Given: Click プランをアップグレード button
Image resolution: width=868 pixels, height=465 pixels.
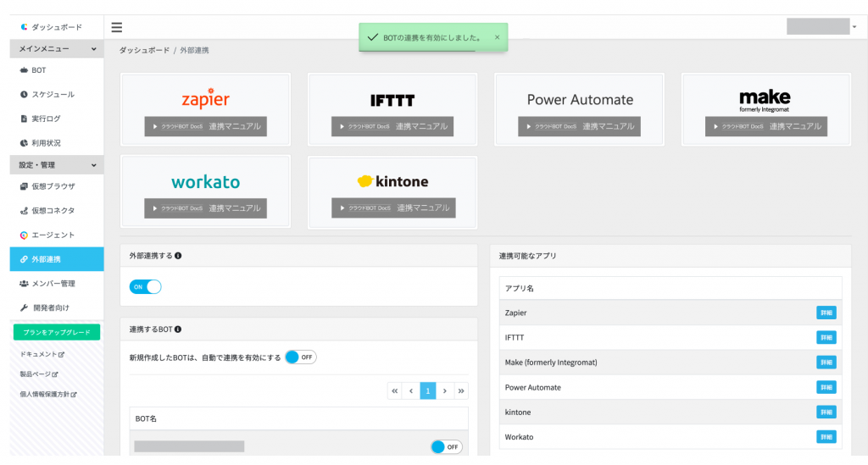Looking at the screenshot, I should [x=57, y=332].
